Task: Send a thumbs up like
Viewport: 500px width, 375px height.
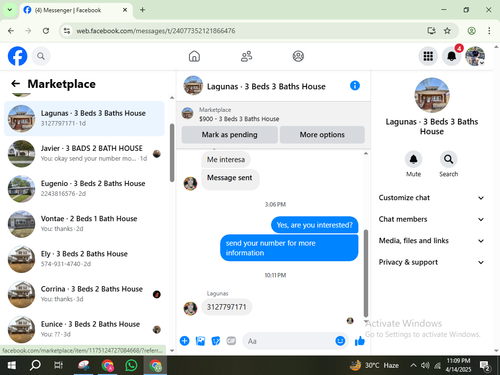Action: tap(360, 341)
